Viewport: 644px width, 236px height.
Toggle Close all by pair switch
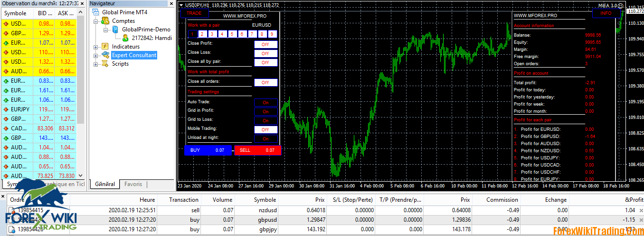[265, 62]
